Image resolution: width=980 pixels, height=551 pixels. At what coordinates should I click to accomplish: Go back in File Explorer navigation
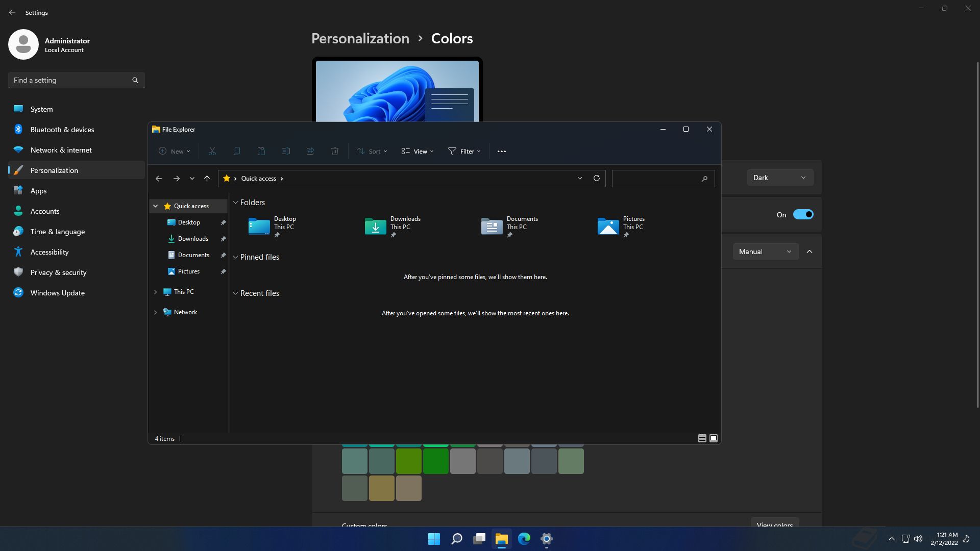click(x=159, y=179)
